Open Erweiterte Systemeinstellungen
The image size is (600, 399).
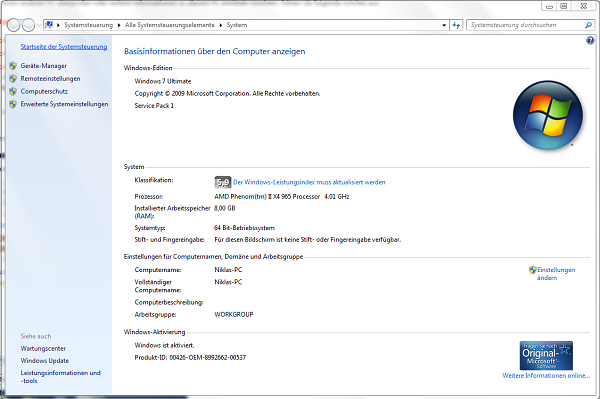click(x=64, y=104)
